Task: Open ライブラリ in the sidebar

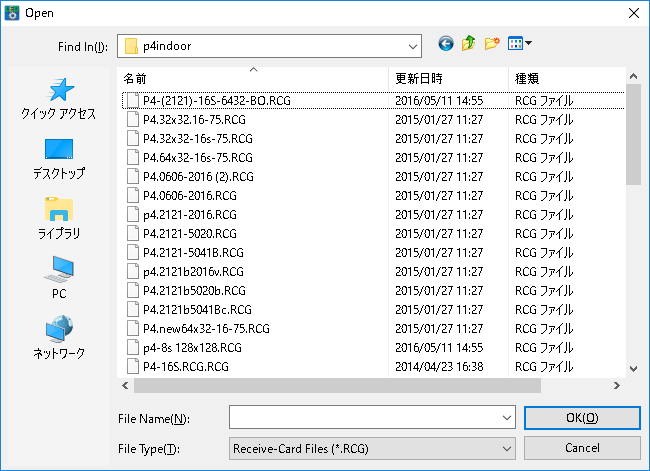Action: 58,219
